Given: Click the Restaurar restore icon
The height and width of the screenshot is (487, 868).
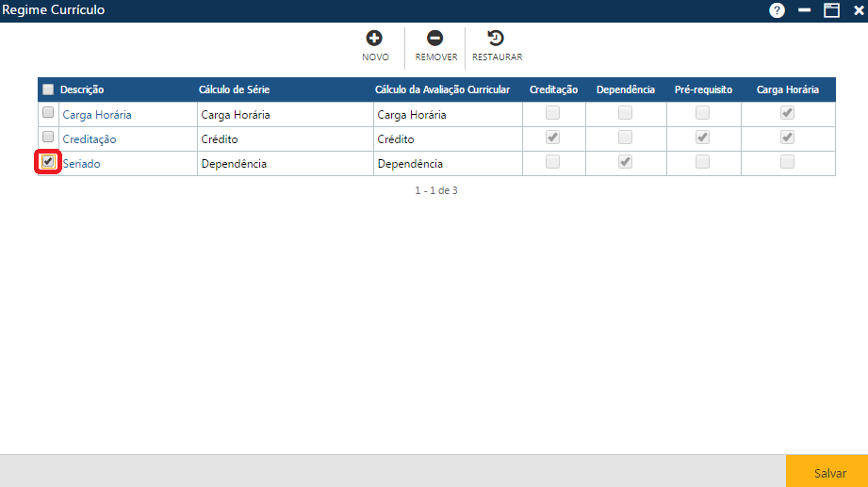Looking at the screenshot, I should point(496,39).
